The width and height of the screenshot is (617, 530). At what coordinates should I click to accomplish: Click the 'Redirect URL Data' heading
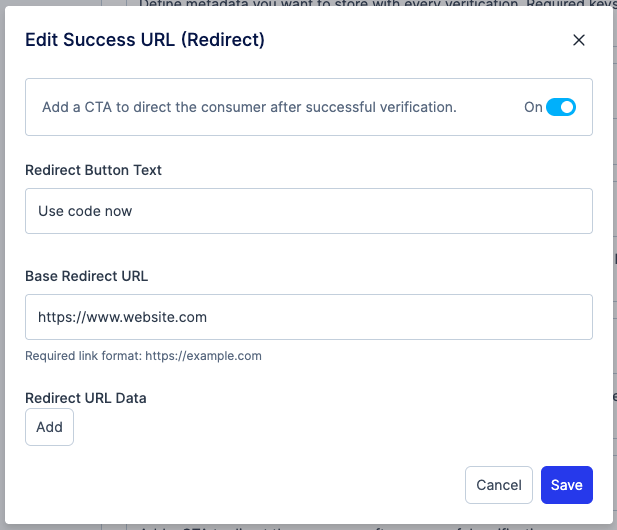[x=86, y=398]
